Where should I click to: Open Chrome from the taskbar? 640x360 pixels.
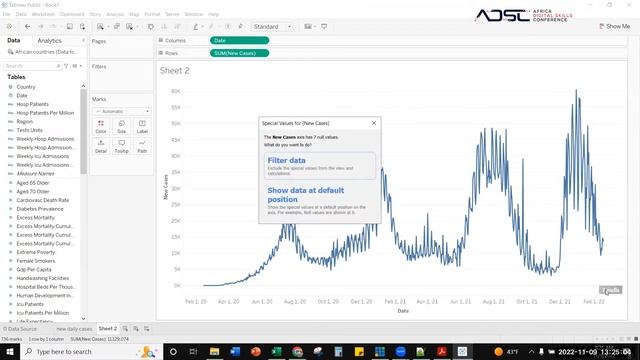[x=298, y=351]
